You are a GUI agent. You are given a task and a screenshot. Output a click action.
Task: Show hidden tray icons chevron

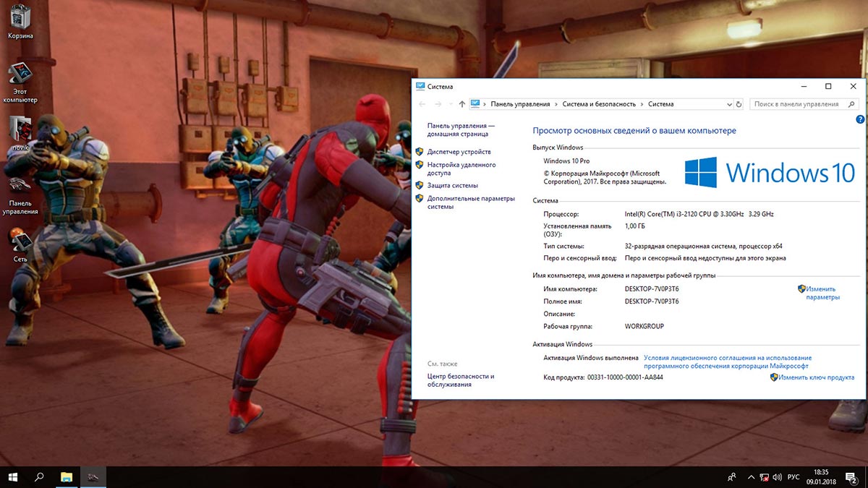[x=750, y=477]
